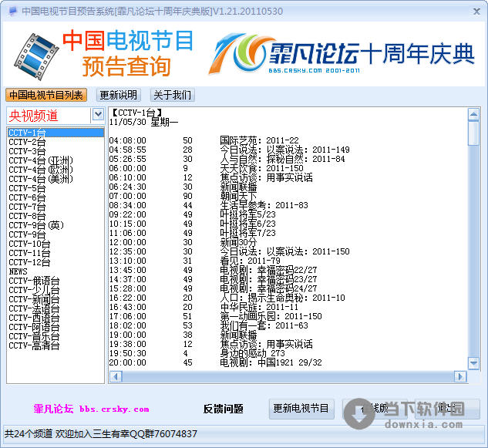Click the vertical scrollbar down arrow

coord(473,362)
